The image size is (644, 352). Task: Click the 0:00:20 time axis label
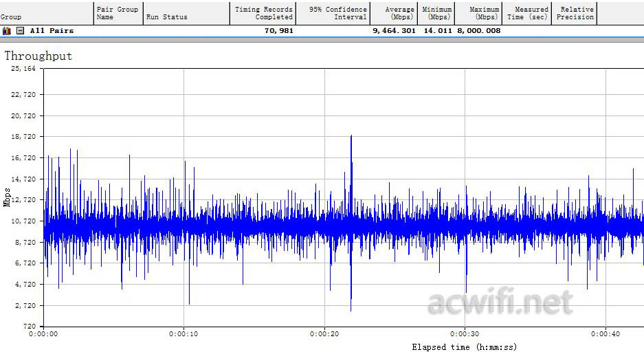pyautogui.click(x=324, y=334)
